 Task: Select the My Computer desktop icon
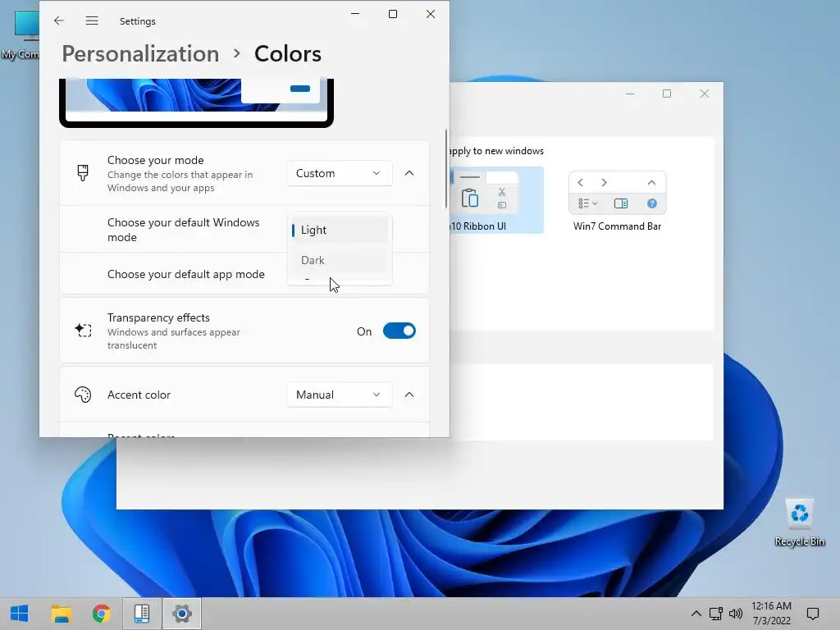click(20, 33)
